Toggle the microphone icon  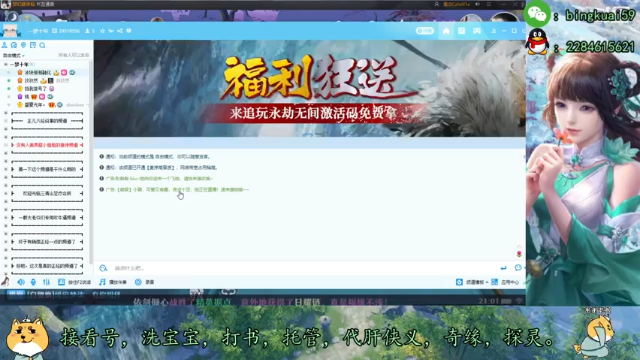(x=33, y=282)
